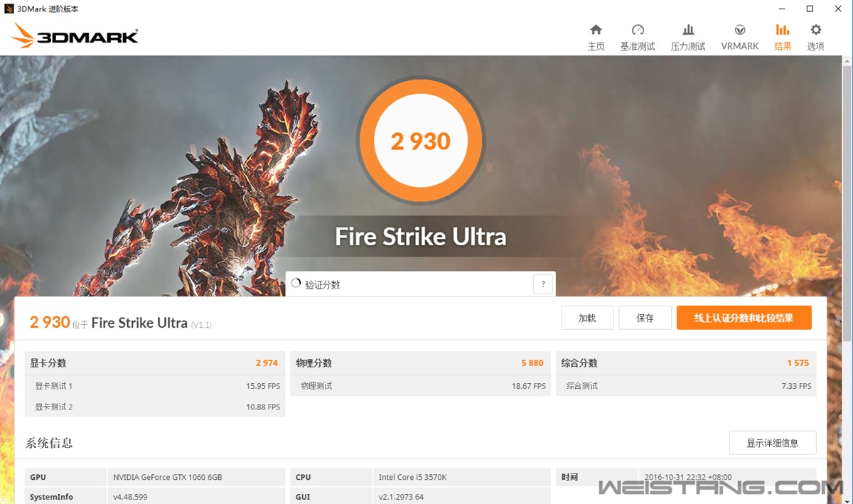Open 选项 options gear icon
853x504 pixels.
816,30
